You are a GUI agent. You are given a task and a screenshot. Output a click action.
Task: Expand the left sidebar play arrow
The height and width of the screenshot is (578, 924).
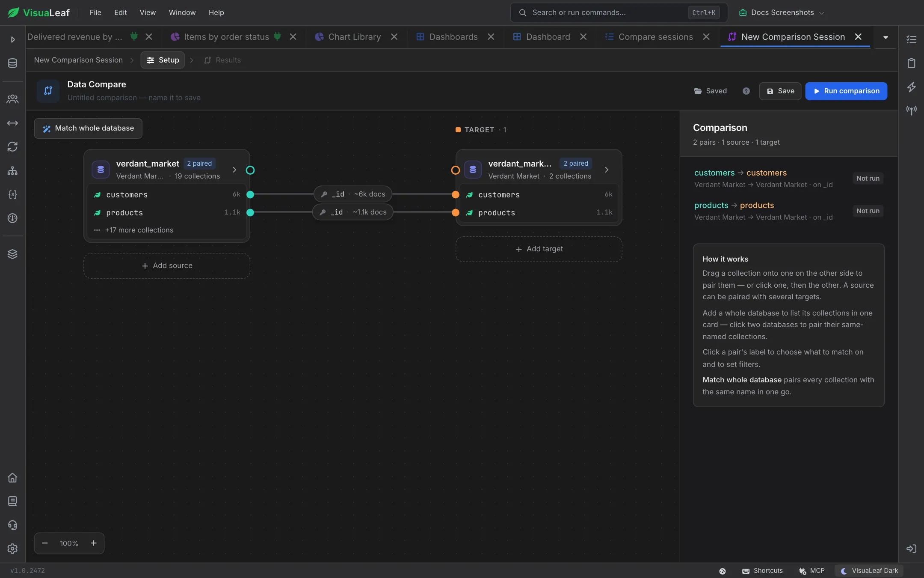[12, 39]
